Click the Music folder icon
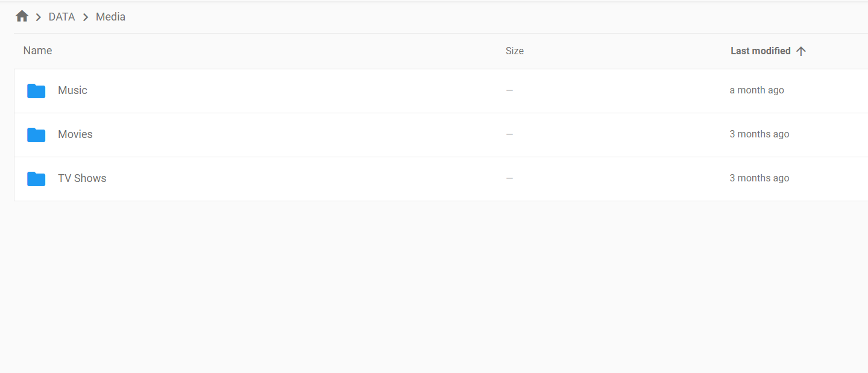The width and height of the screenshot is (868, 373). [36, 91]
